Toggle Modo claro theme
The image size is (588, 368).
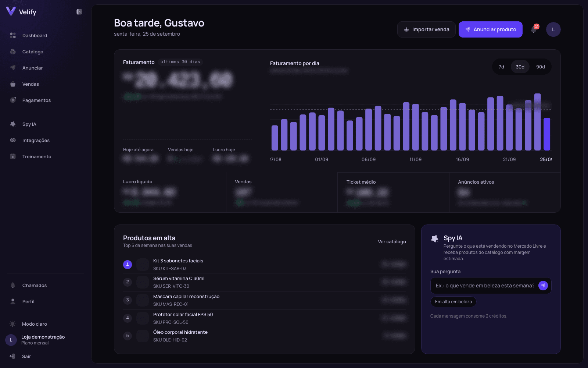46,324
